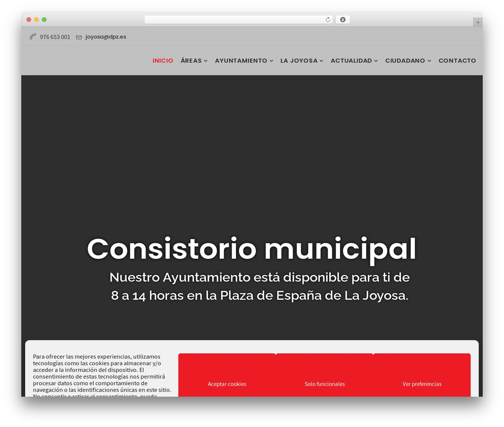504x427 pixels.
Task: Expand the LA JOYOSA chevron
Action: coord(321,61)
